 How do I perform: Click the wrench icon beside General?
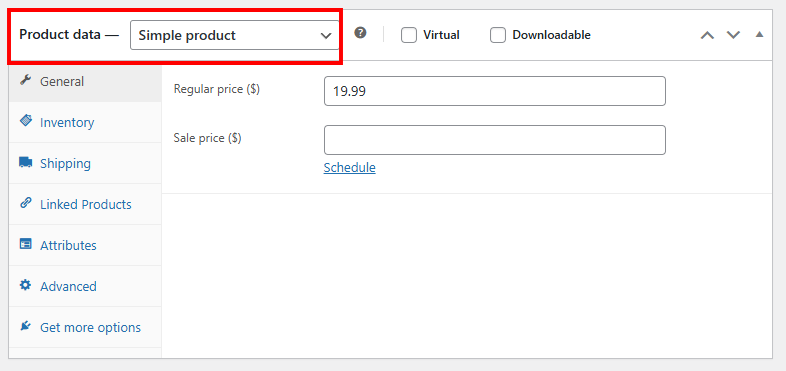coord(26,80)
